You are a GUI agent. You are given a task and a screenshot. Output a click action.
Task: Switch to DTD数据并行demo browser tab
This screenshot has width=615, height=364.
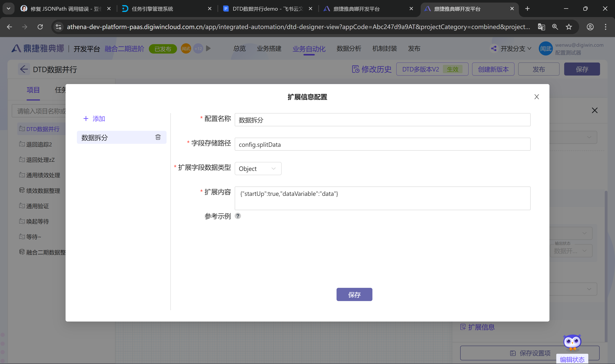pyautogui.click(x=268, y=9)
